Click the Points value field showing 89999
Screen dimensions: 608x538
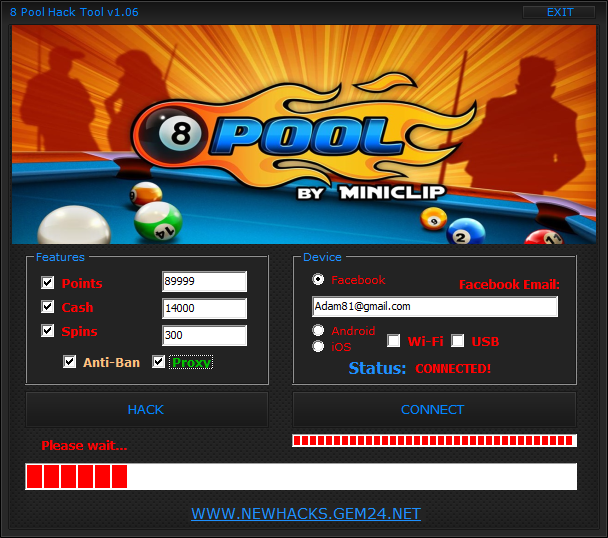pyautogui.click(x=204, y=281)
